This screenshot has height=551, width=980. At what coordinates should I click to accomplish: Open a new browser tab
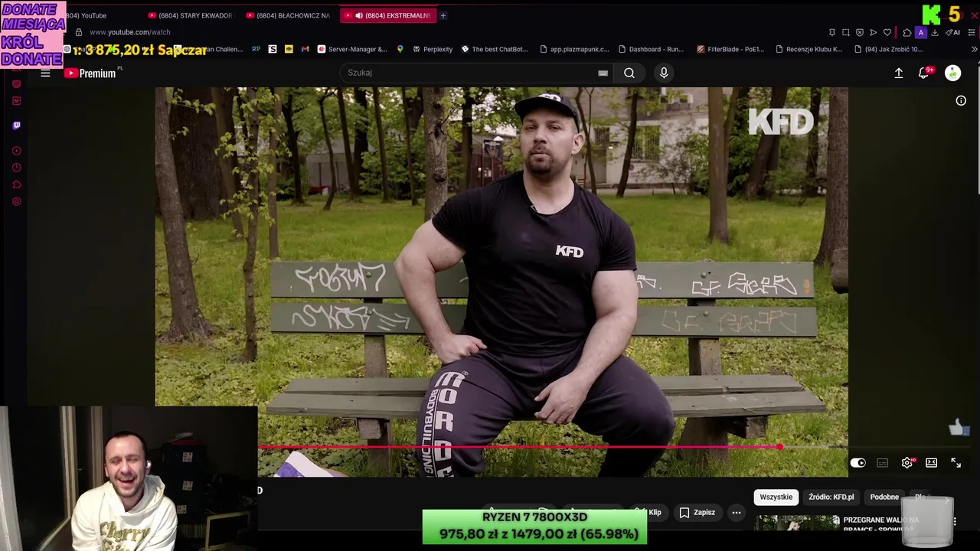point(443,15)
